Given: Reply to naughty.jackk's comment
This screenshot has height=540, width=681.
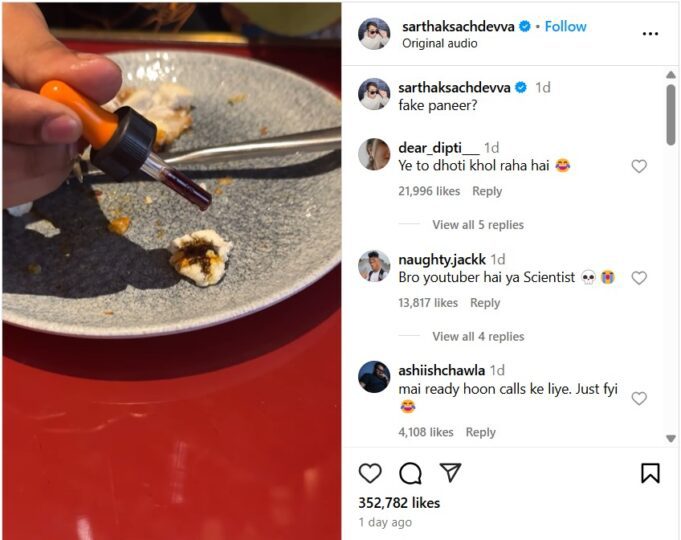Looking at the screenshot, I should pyautogui.click(x=485, y=303).
